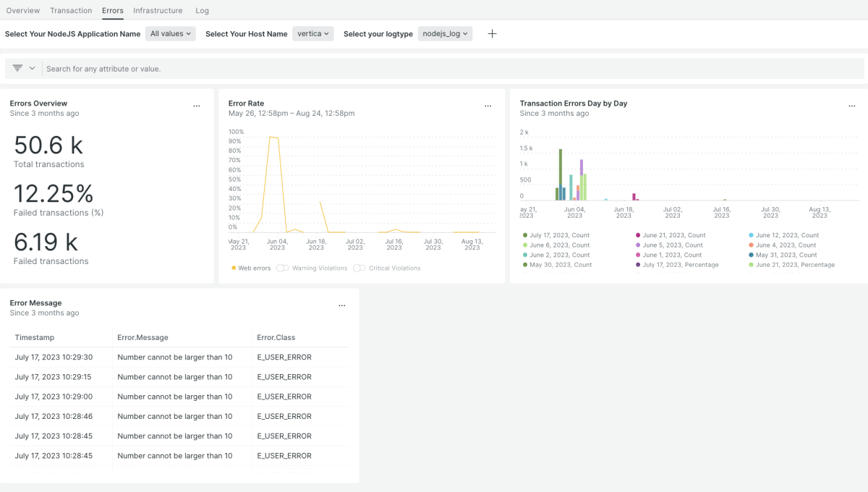Click the plus icon to add filter variable
Screen dimensions: 868x492
(x=492, y=34)
